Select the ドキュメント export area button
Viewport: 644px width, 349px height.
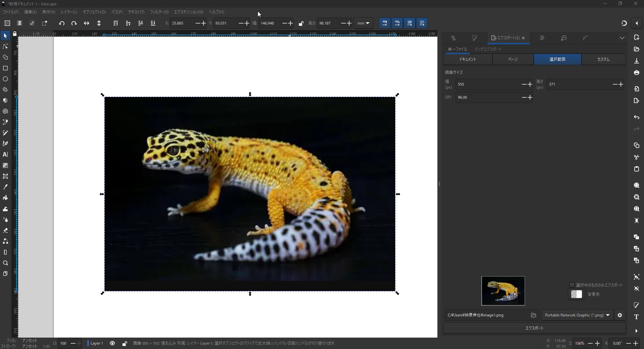click(x=468, y=59)
